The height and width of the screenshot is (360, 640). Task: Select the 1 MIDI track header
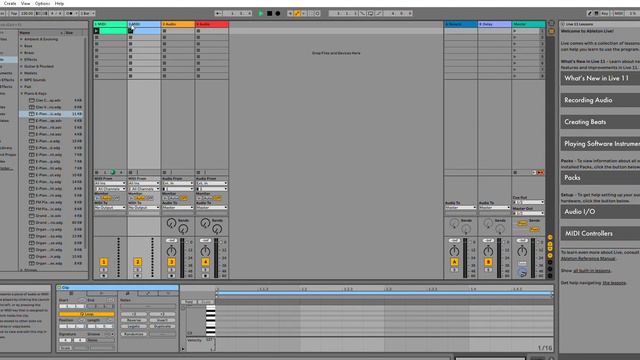coord(110,24)
